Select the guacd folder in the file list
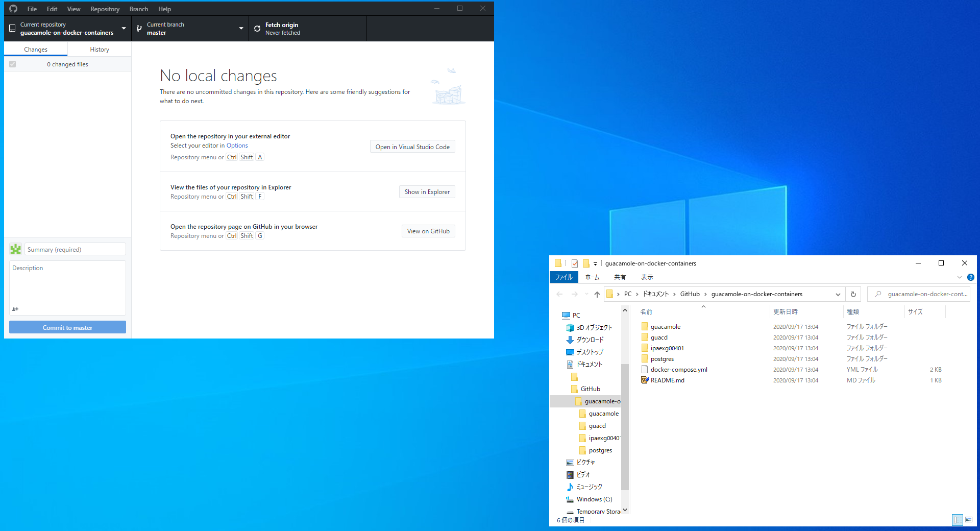This screenshot has width=980, height=531. 659,337
